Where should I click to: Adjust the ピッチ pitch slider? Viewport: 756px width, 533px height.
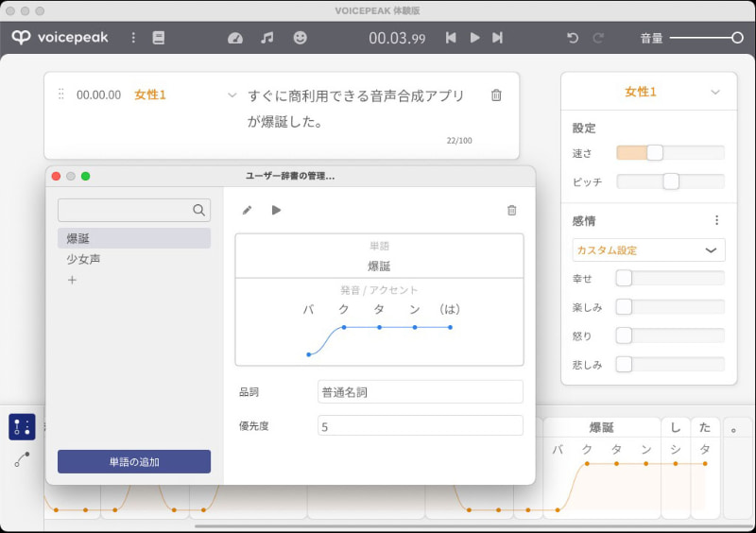pos(670,181)
